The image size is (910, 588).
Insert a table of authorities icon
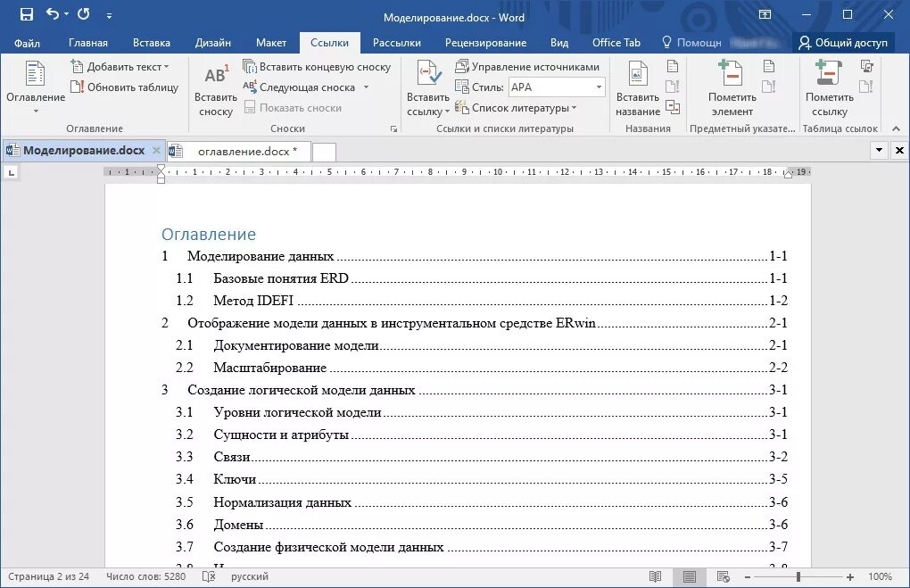tap(866, 66)
